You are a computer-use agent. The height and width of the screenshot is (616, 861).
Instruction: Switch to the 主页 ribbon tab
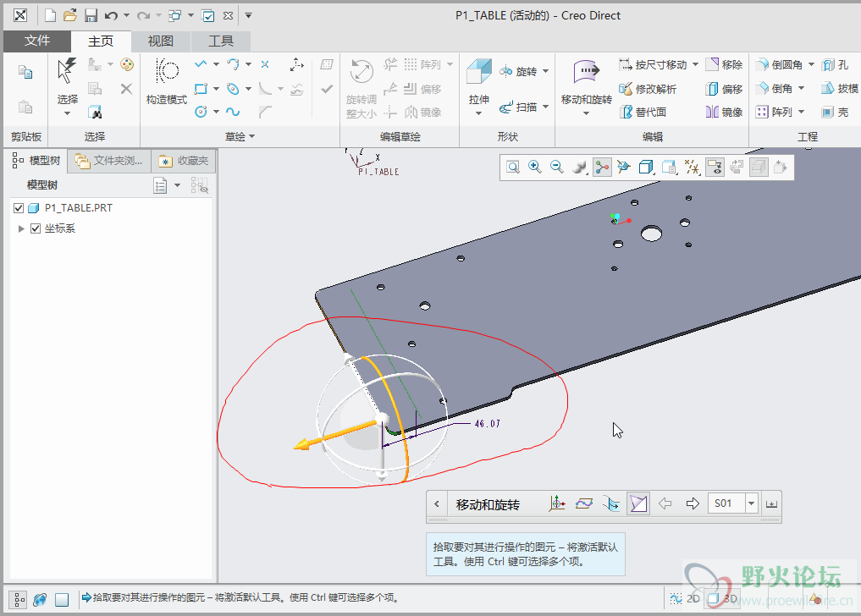[x=101, y=41]
